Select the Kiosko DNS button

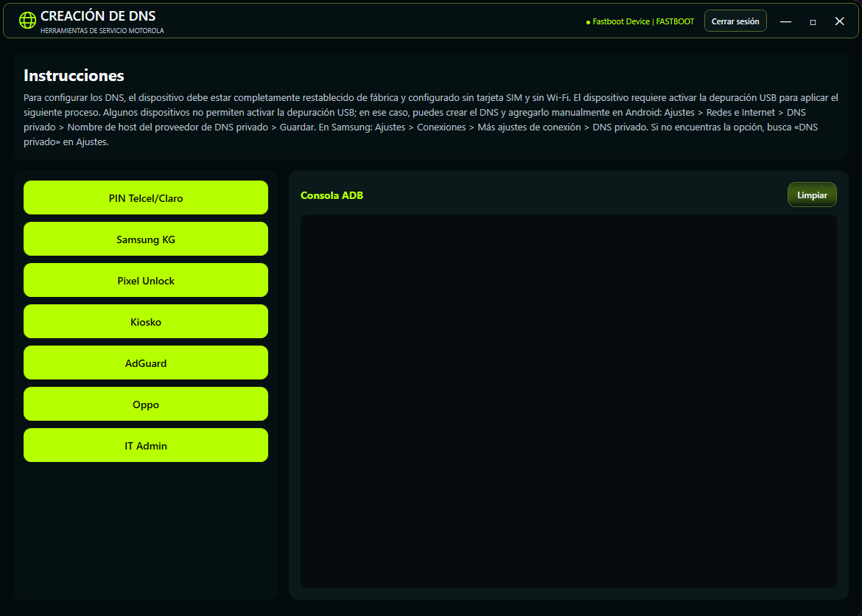146,321
